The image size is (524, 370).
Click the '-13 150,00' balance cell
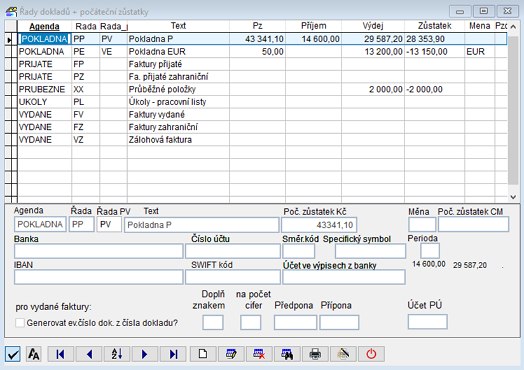tap(434, 52)
